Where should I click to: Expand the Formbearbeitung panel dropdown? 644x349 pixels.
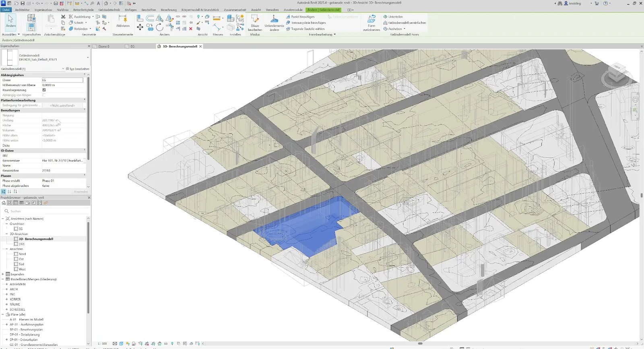point(334,35)
